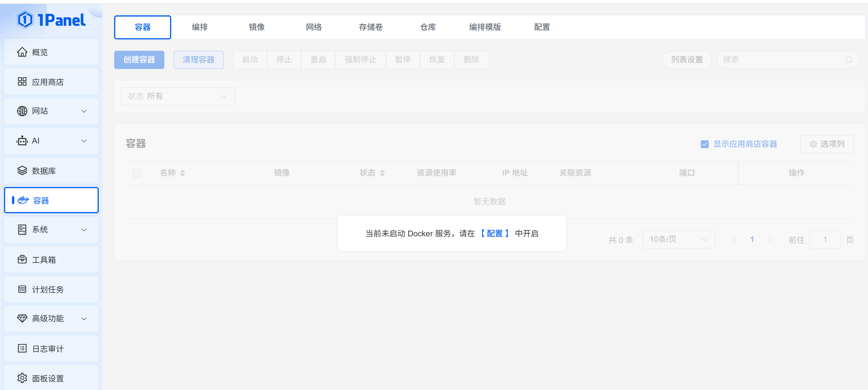Open the Overview home icon
Screen dimensions: 868x390
click(22, 52)
